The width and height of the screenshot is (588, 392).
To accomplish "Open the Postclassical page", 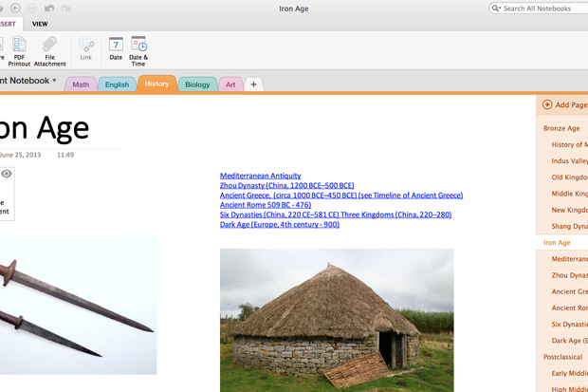I will pyautogui.click(x=563, y=357).
